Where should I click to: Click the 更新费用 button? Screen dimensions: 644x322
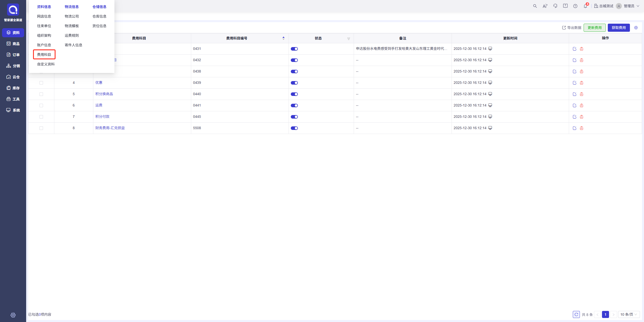[595, 28]
